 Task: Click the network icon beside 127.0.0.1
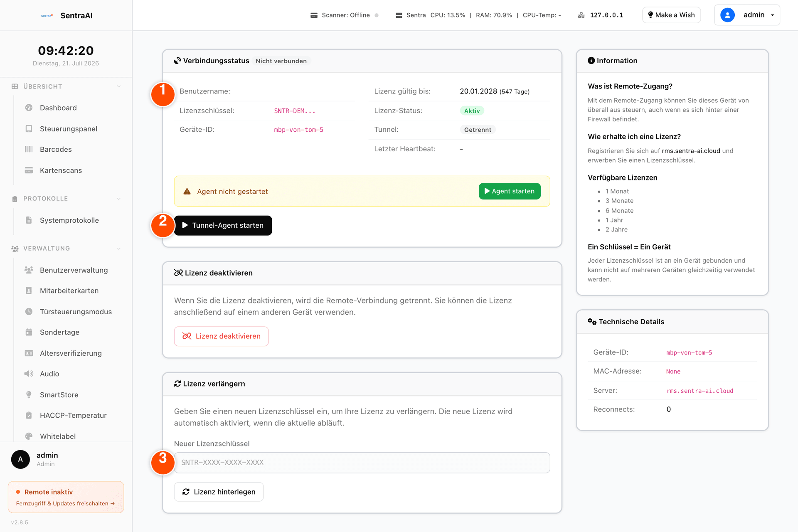pos(581,15)
